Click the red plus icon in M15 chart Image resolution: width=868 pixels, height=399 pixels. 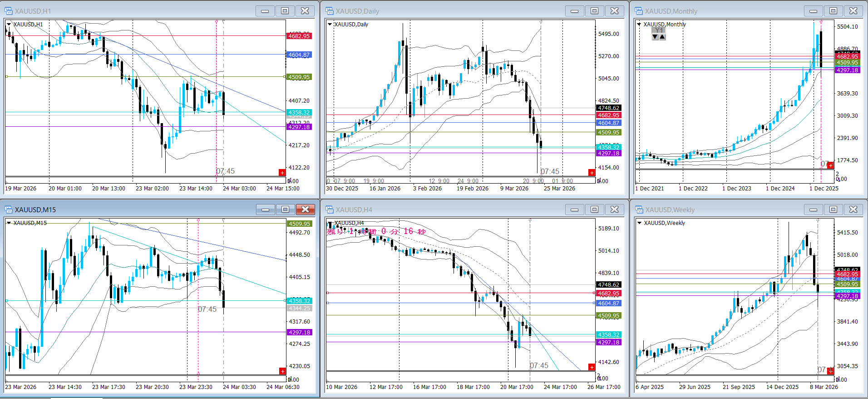[x=282, y=371]
